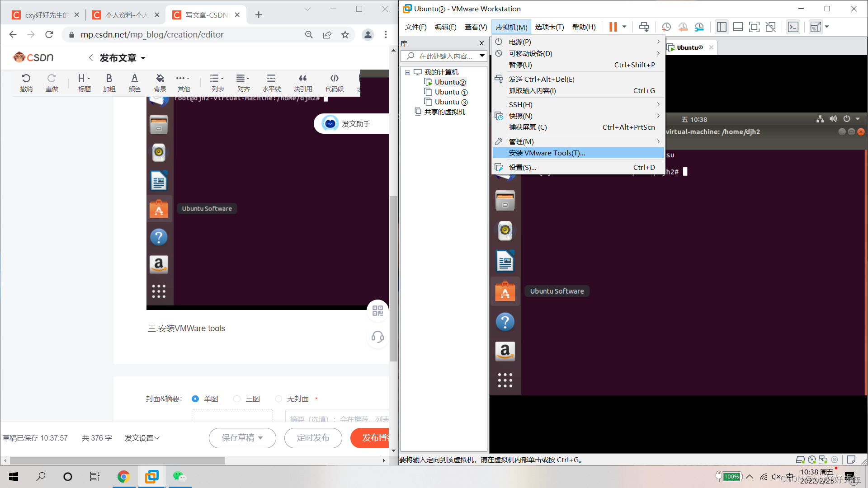Click the VMware full screen mode icon
This screenshot has height=488, width=868.
pyautogui.click(x=754, y=27)
